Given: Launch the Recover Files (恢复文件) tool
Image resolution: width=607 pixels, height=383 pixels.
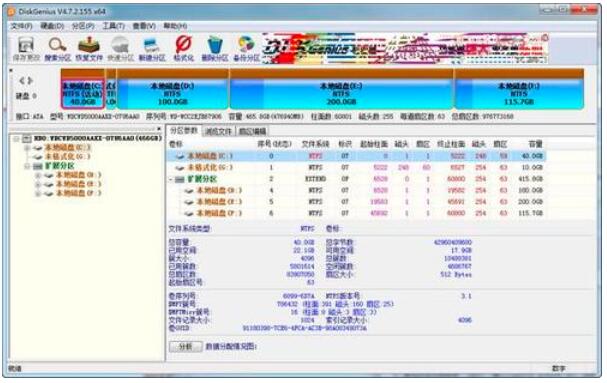Looking at the screenshot, I should [89, 49].
